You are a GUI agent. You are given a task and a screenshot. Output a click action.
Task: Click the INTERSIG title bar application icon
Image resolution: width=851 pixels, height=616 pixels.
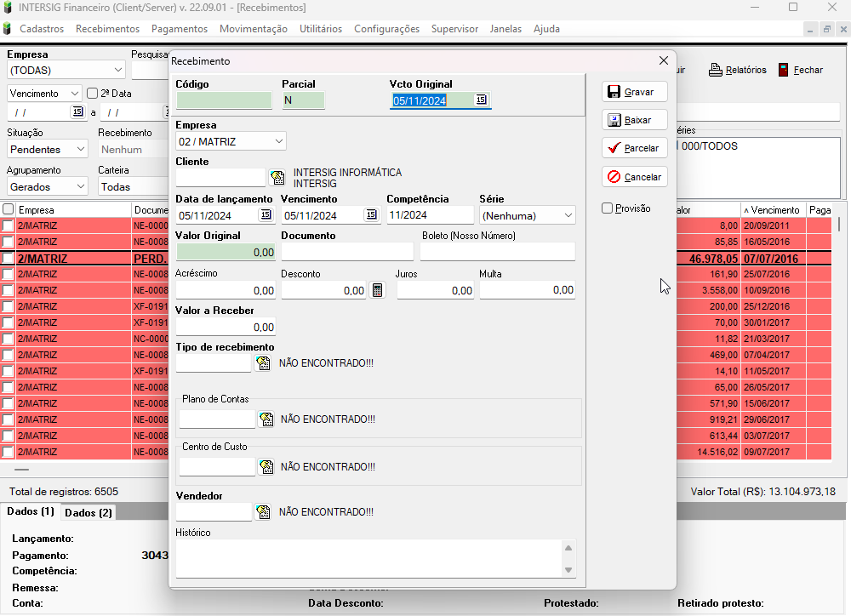pyautogui.click(x=8, y=8)
